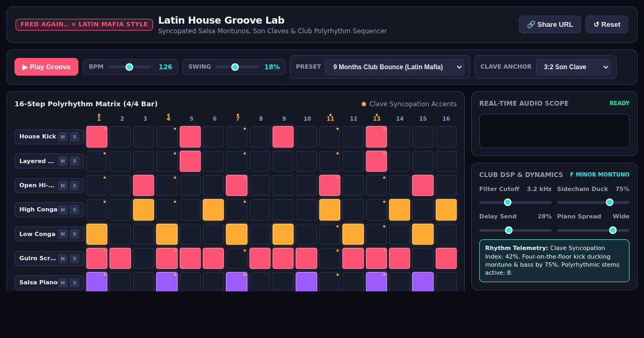Viewport: 644px width, 338px height.
Task: Toggle Layered track step 5
Action: (x=190, y=161)
